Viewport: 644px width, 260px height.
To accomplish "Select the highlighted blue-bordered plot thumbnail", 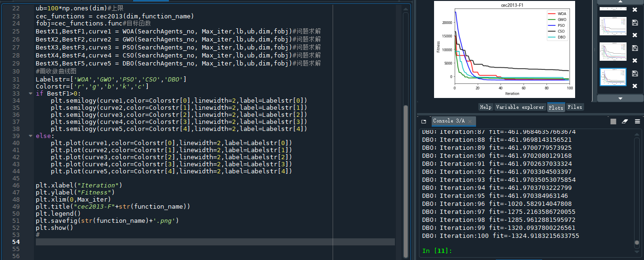I will (x=612, y=77).
